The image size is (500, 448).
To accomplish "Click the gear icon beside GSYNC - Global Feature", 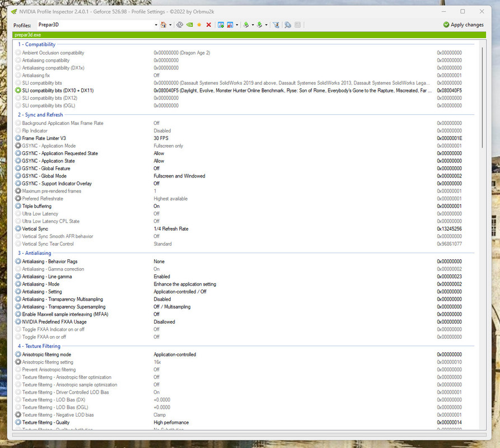I will (18, 169).
